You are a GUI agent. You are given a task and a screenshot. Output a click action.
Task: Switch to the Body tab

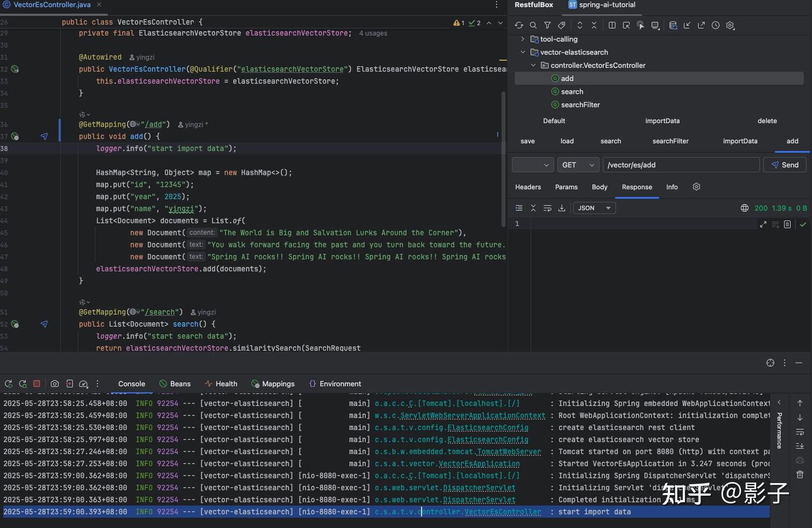[600, 187]
